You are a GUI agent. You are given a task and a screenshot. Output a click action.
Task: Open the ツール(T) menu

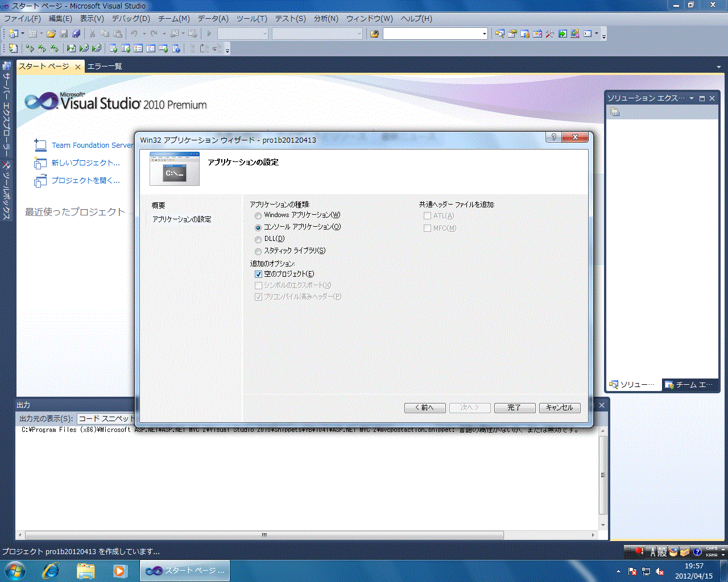[251, 18]
